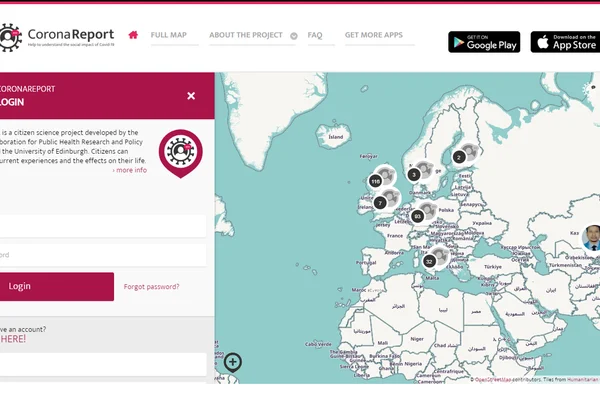600x400 pixels.
Task: Open Get More Apps menu item
Action: (x=374, y=35)
